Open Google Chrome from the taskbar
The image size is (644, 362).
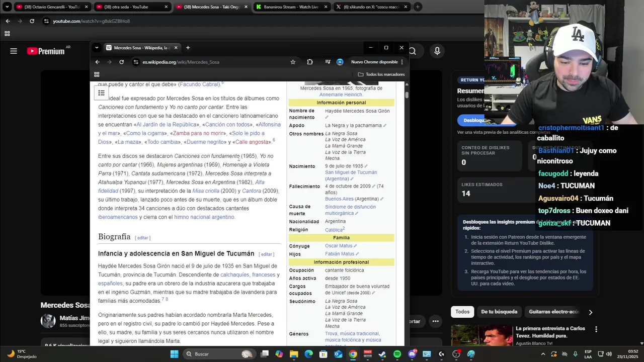[x=353, y=354]
